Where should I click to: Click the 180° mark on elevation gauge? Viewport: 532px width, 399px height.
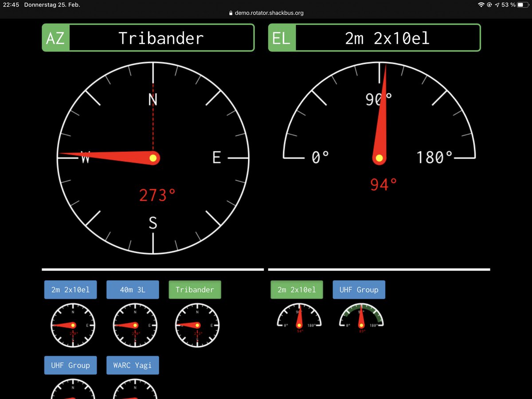click(434, 157)
